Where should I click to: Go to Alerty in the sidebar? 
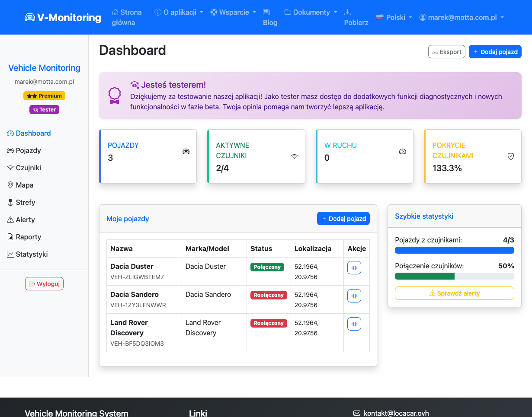click(x=25, y=220)
